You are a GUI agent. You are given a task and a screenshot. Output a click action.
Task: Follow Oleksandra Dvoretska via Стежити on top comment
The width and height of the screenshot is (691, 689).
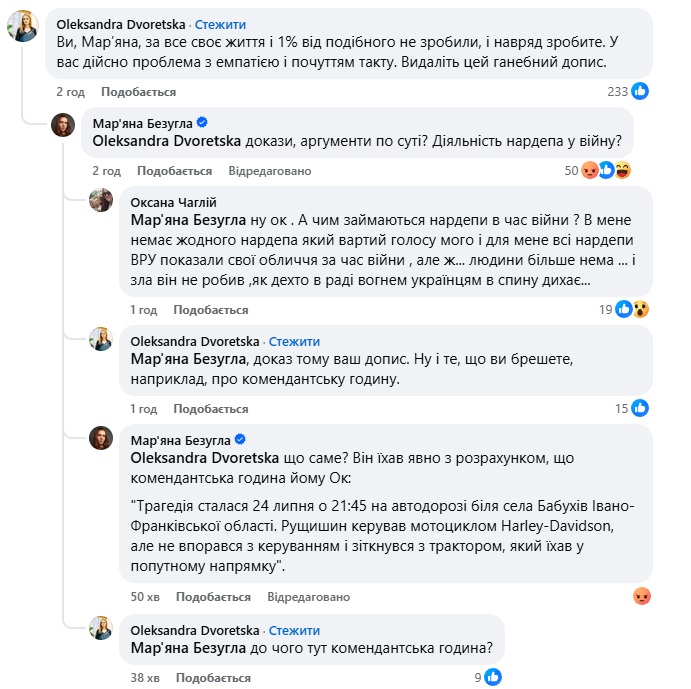220,23
